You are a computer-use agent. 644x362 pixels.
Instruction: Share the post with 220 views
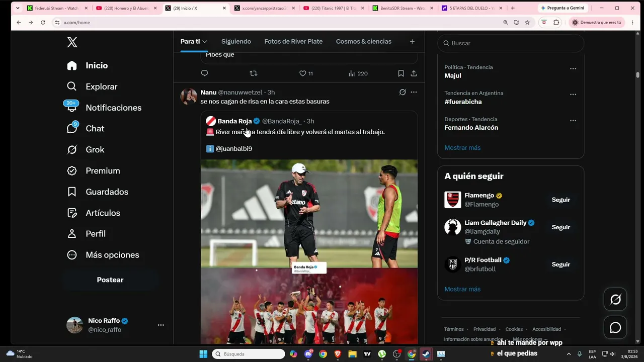pos(414,73)
